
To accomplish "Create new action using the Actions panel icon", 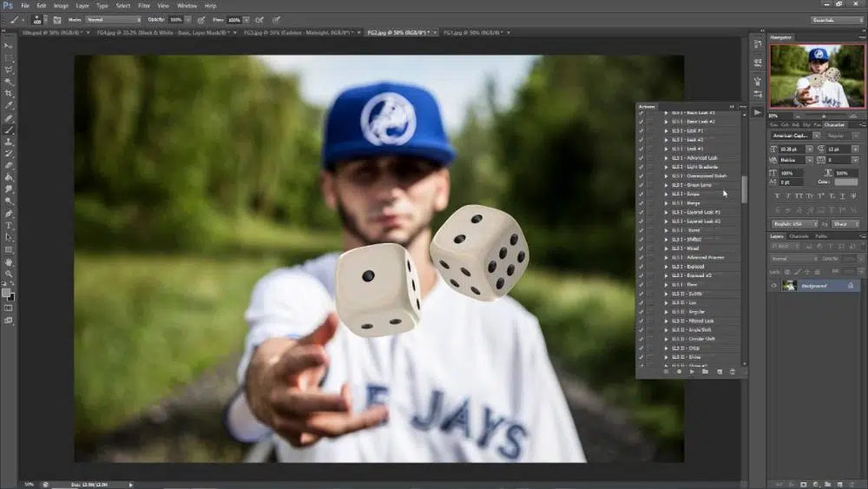I will [x=719, y=372].
